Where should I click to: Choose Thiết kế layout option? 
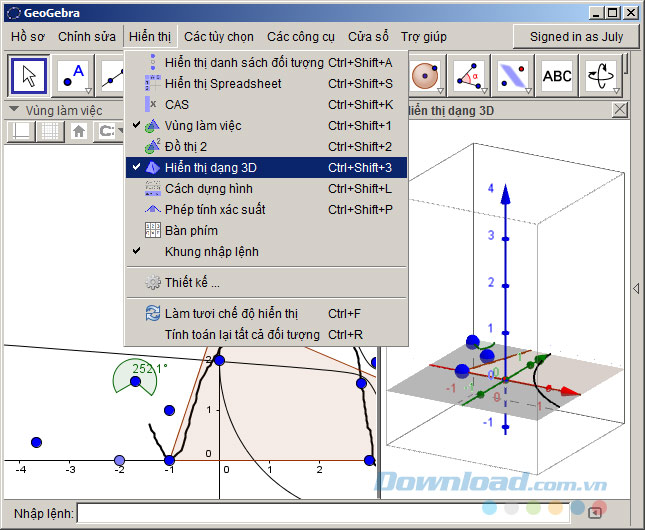pos(192,283)
